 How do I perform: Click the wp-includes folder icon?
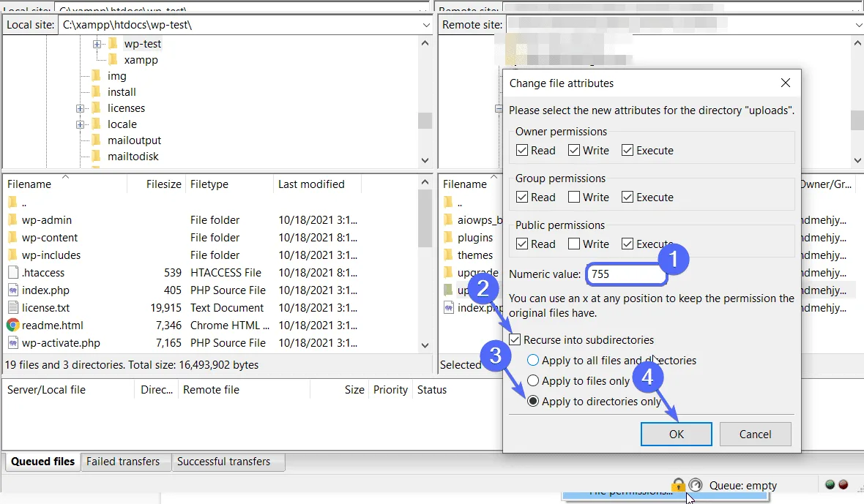pos(12,255)
